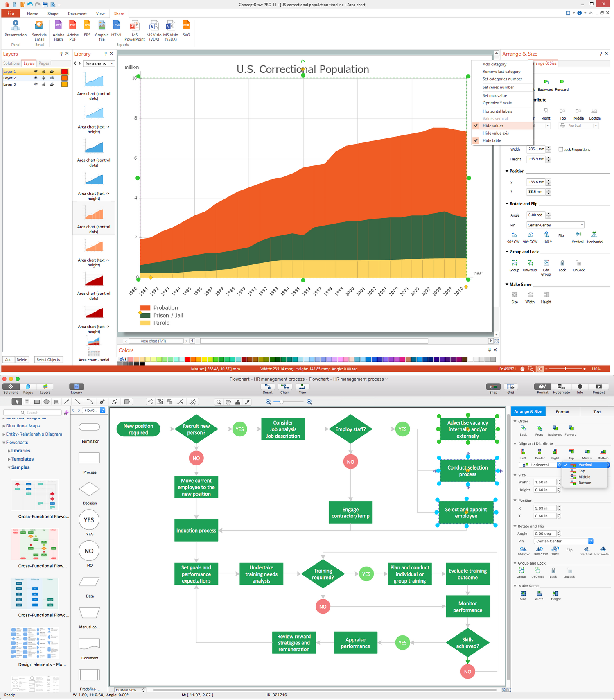Toggle Snap in flowchart toolbar
Image resolution: width=614 pixels, height=700 pixels.
point(493,386)
